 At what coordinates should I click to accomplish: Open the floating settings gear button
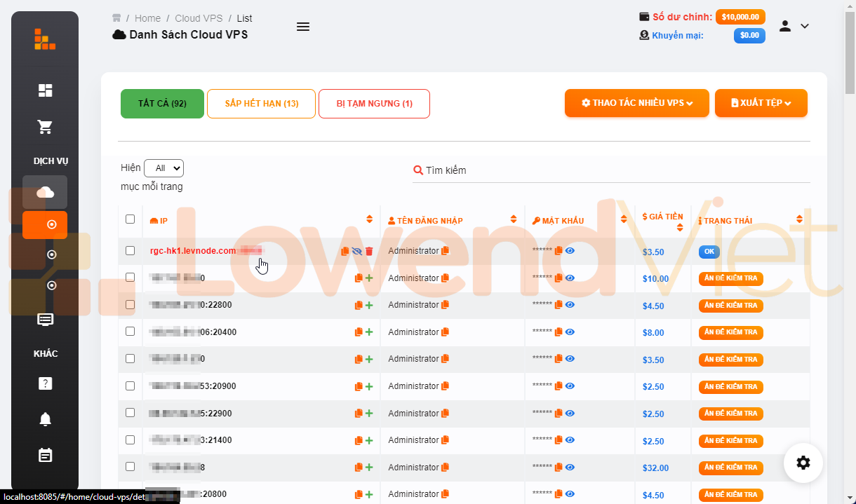coord(803,463)
